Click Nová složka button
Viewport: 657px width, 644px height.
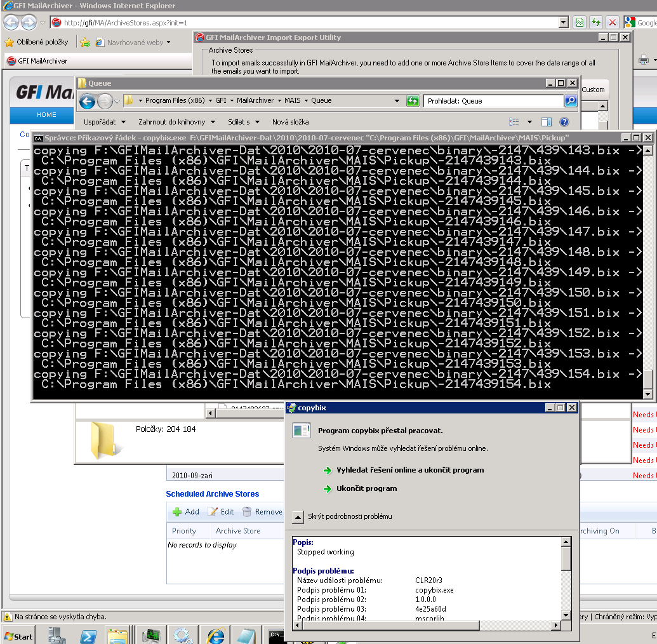290,122
